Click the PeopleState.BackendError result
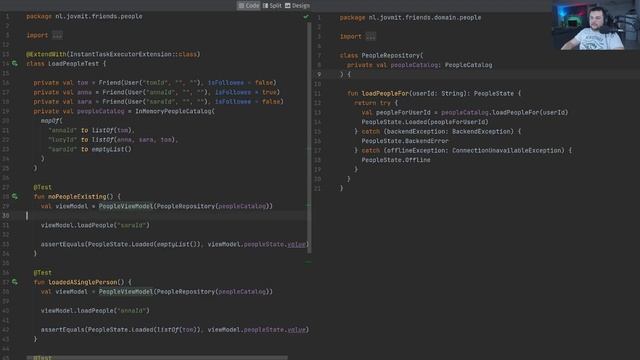 (405, 141)
